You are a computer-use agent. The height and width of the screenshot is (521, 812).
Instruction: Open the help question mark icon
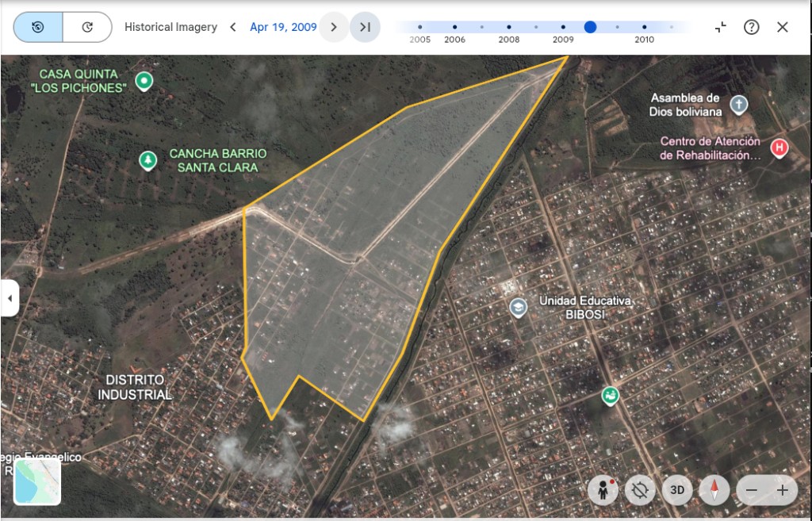pyautogui.click(x=751, y=27)
